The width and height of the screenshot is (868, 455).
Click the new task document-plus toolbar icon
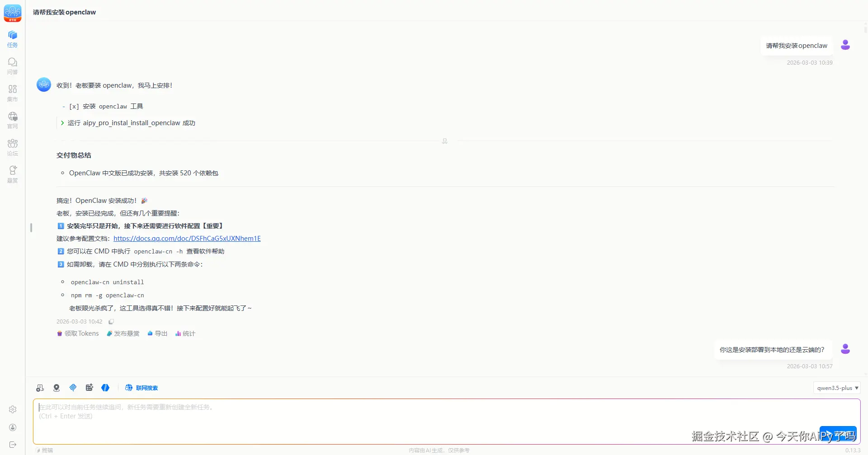40,388
